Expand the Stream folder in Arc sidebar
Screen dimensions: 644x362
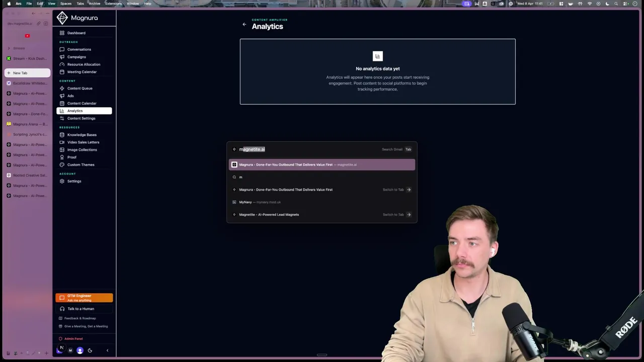9,48
